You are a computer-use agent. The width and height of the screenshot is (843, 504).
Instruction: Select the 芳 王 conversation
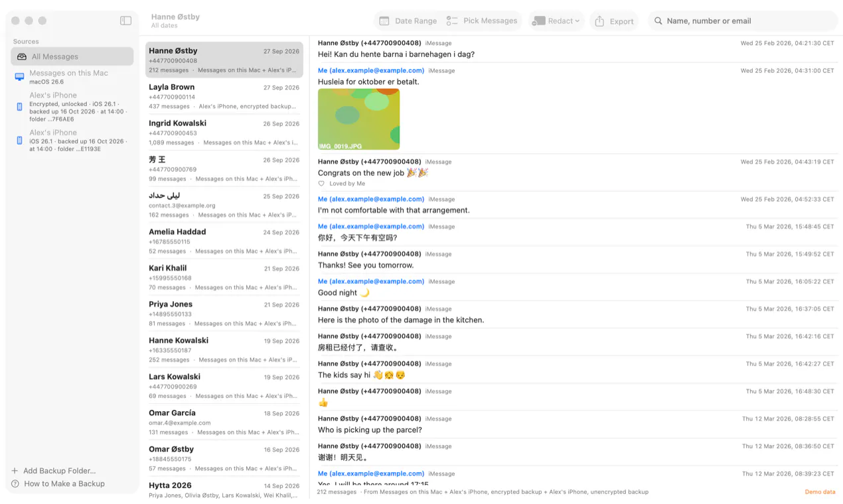pos(224,169)
